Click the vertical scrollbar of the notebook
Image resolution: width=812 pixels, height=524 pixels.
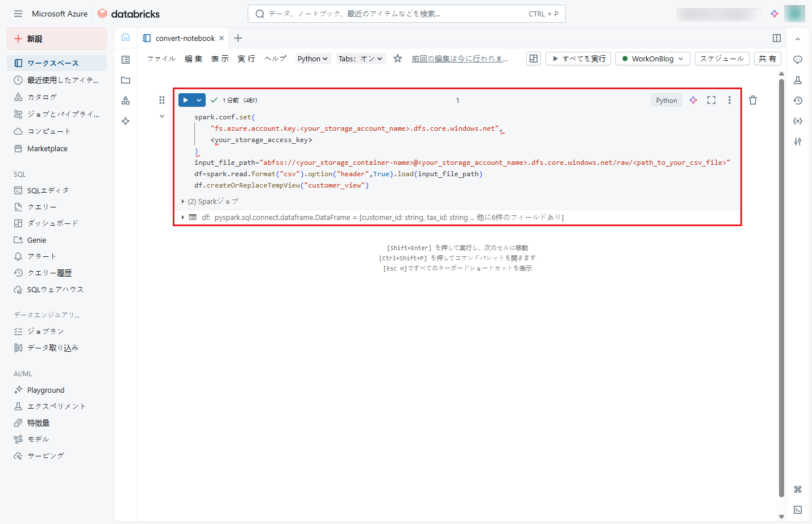(x=781, y=284)
